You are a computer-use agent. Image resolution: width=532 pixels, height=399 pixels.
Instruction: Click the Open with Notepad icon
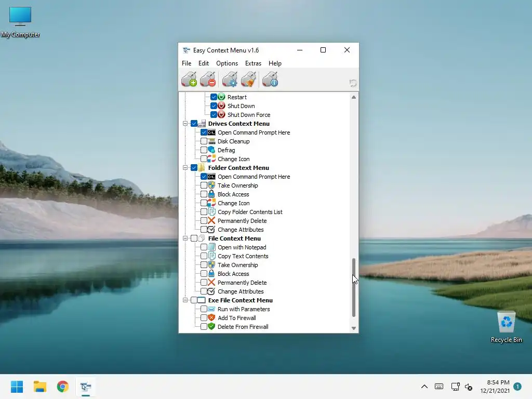pos(212,247)
